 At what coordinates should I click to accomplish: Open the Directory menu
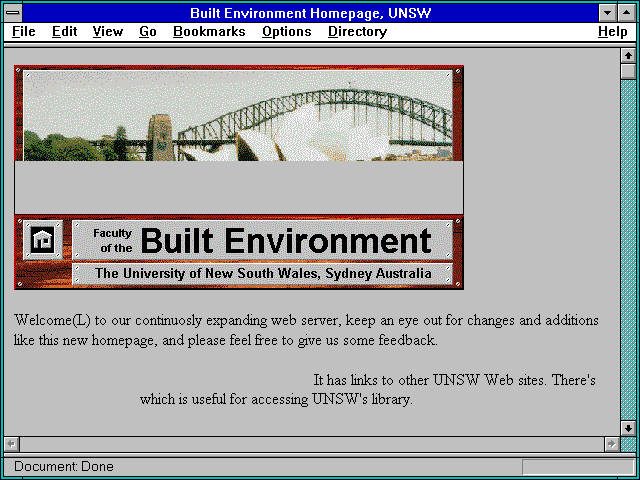point(358,31)
